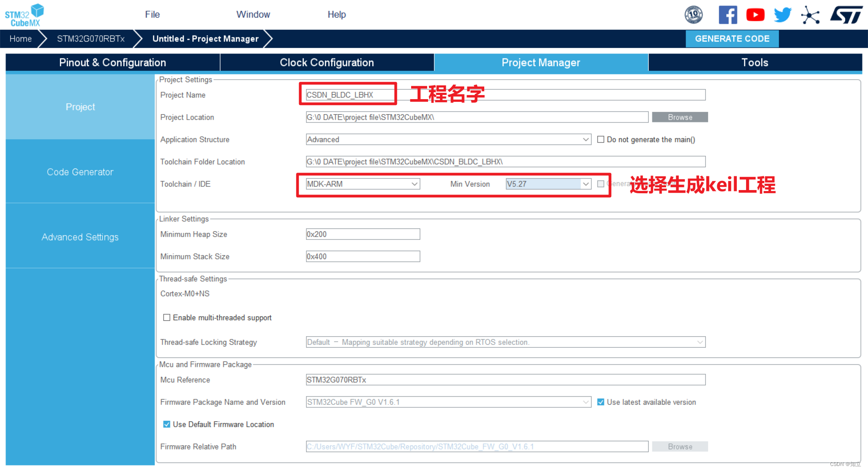Uncheck Use Default Firmware Location
This screenshot has height=471, width=868.
click(167, 424)
